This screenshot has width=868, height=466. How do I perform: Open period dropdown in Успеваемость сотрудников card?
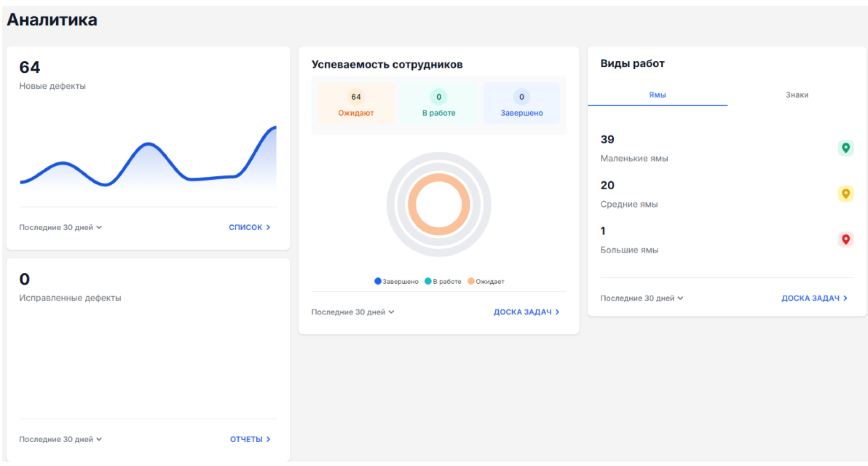coord(353,312)
